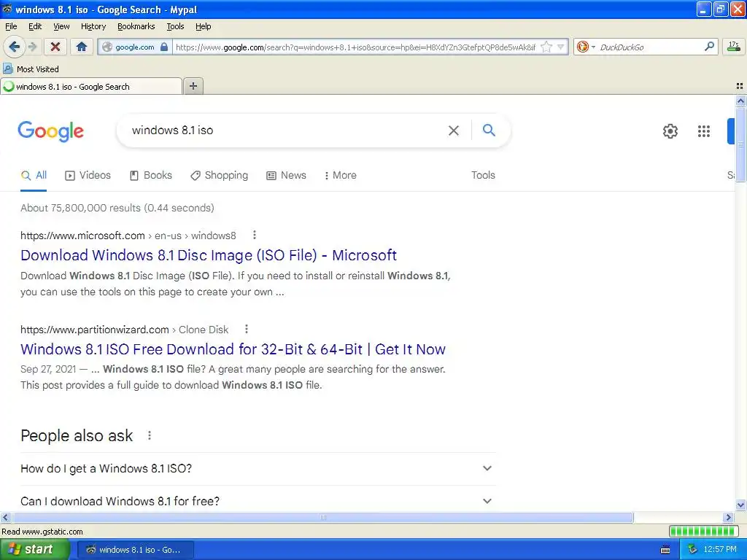Click the green page loading progress bar
The width and height of the screenshot is (747, 560).
(704, 532)
